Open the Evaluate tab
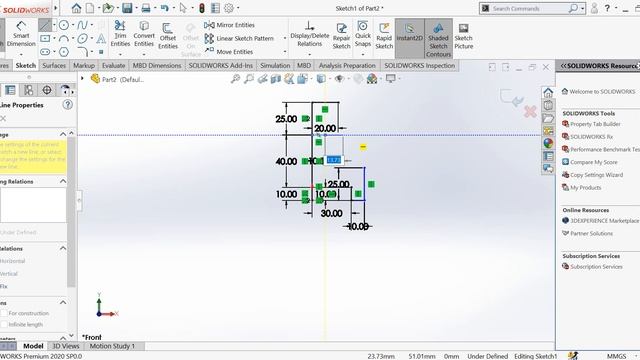This screenshot has height=360, width=640. 113,65
